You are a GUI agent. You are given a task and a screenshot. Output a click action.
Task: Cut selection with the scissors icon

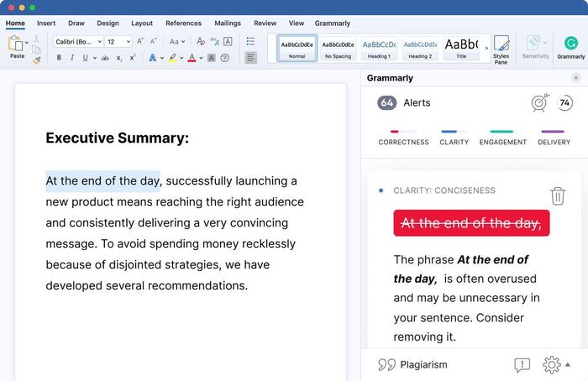[x=36, y=39]
